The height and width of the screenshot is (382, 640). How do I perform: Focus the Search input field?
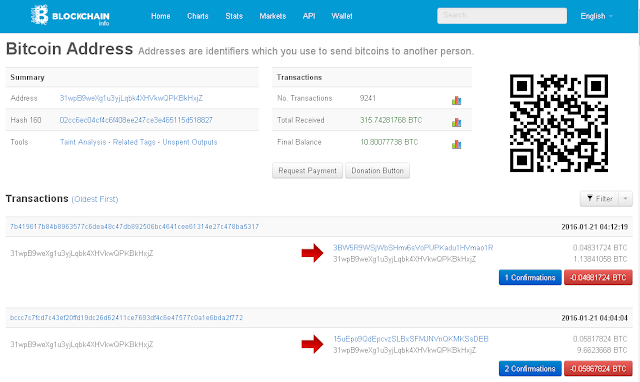tap(502, 16)
